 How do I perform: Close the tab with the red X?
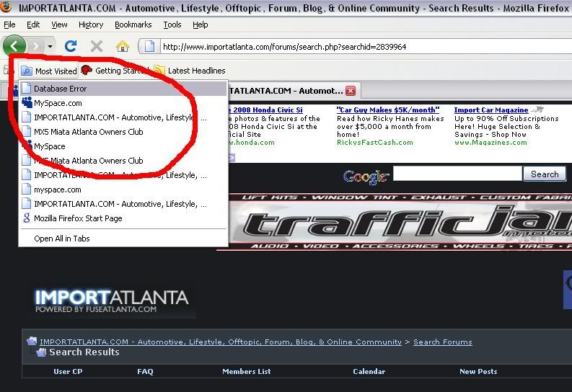pos(351,91)
